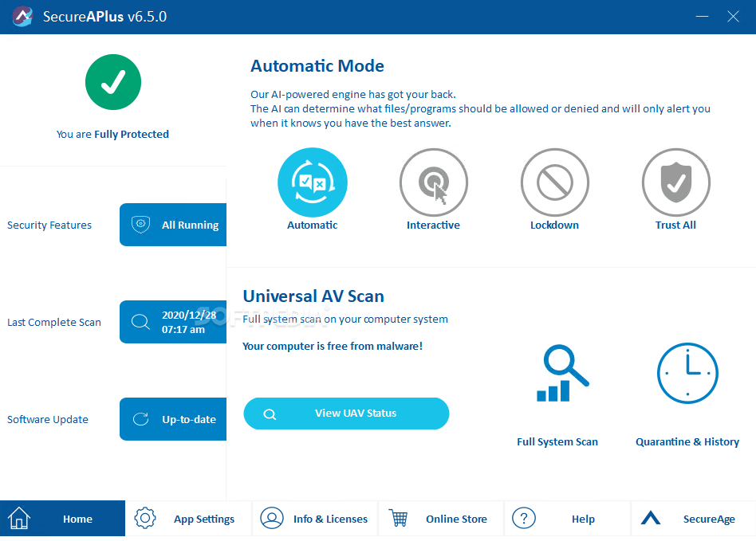Viewport: 756px width, 541px height.
Task: Click the Up-to-date software update button
Action: pos(173,419)
